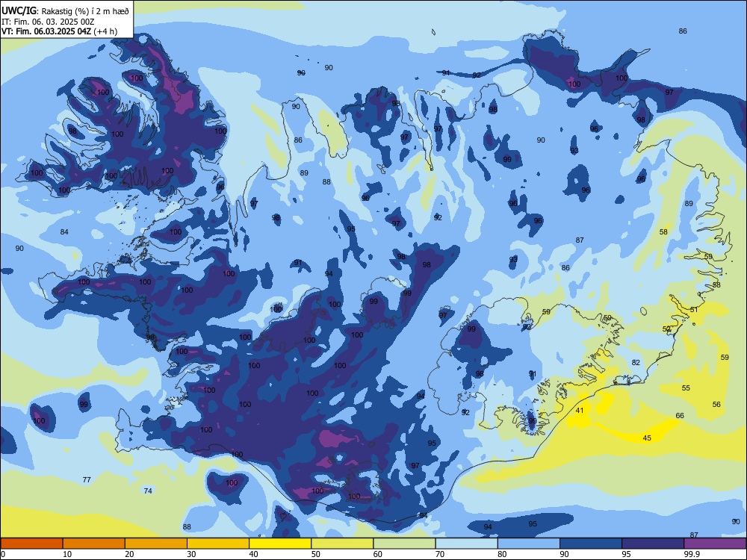747x560 pixels.
Task: Click the legend tick label 70
Action: pyautogui.click(x=440, y=554)
